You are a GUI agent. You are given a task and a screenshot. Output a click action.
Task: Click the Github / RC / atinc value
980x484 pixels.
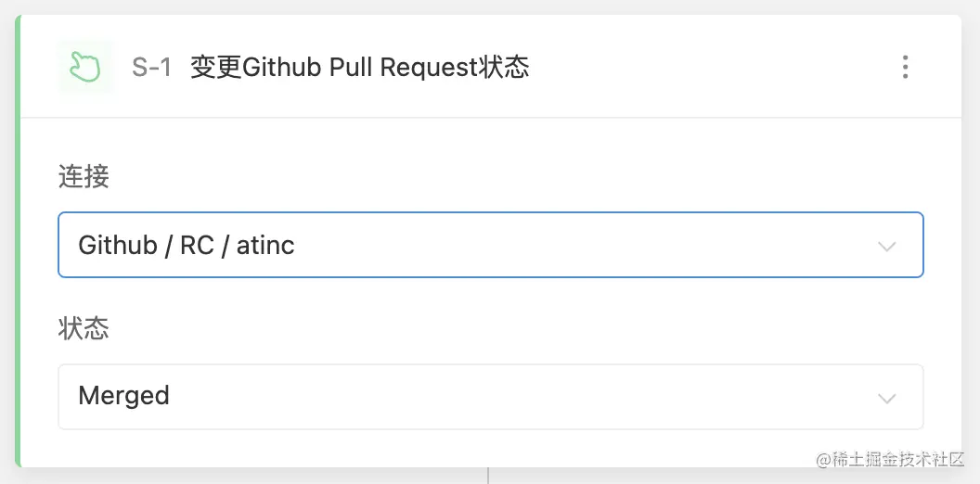coord(187,245)
